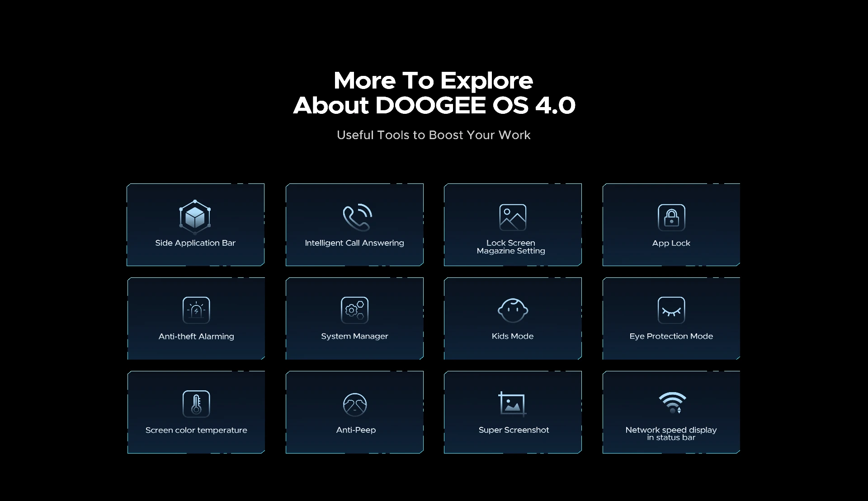
Task: Click the "More To Explore About DOOGEE OS 4.0" heading
Action: tap(434, 93)
